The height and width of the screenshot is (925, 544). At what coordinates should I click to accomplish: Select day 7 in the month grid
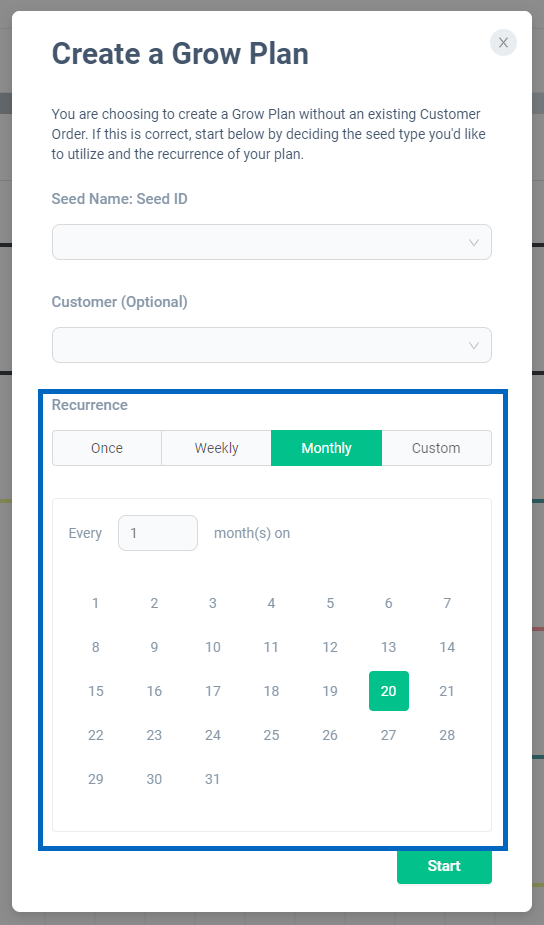447,603
